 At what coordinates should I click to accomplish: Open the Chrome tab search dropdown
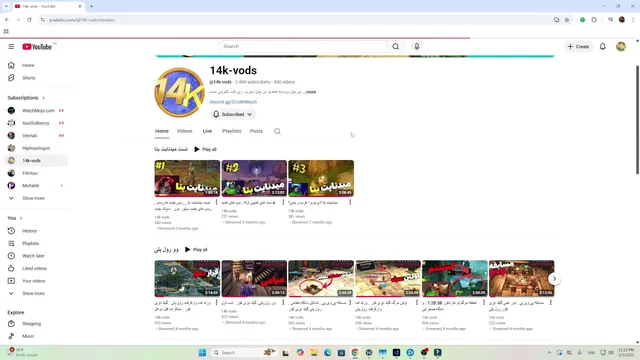coord(6,6)
